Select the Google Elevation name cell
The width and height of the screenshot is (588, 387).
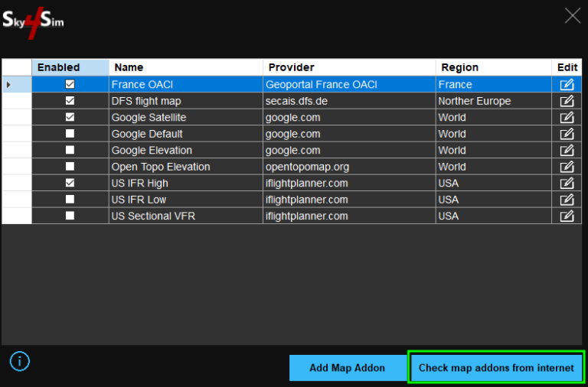pos(186,150)
